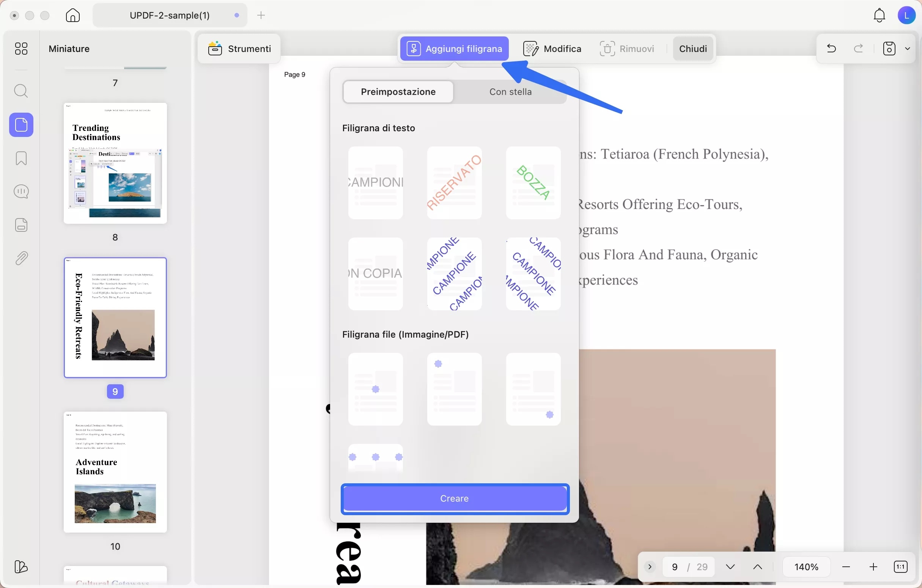Open the attachments paperclip panel

21,258
